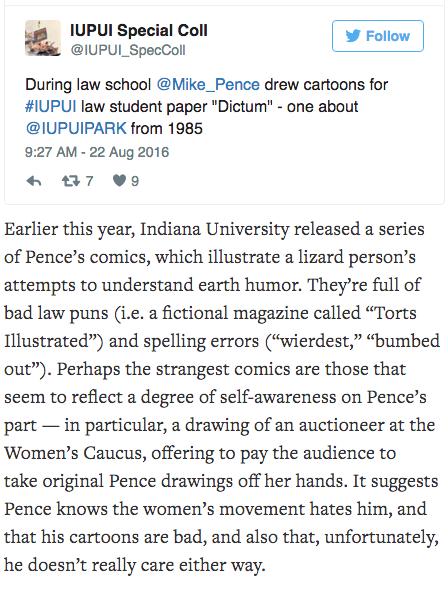Click the phrase "Torts Illustrated" in the article
Image resolution: width=448 pixels, height=592 pixels.
pyautogui.click(x=210, y=327)
